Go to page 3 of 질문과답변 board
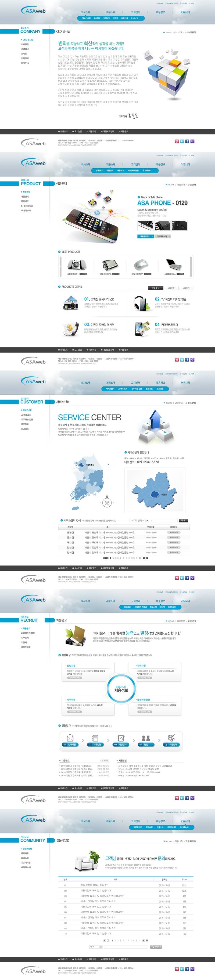 tap(123, 941)
